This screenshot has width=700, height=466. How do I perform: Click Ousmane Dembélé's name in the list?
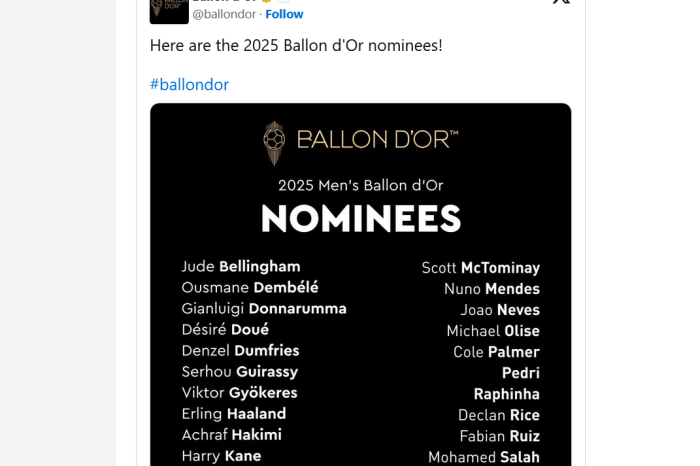click(250, 287)
